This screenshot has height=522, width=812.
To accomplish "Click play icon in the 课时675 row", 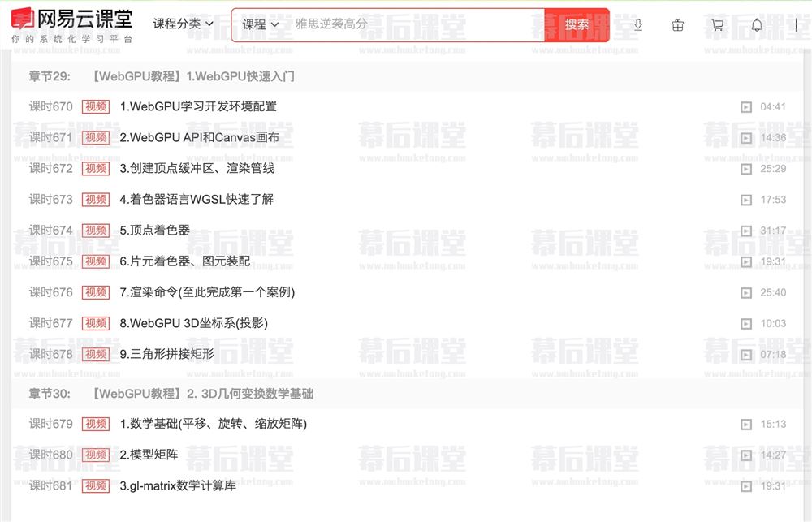I will (745, 262).
